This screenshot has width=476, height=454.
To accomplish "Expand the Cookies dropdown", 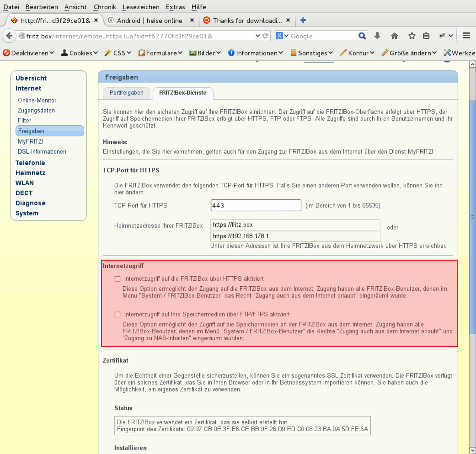I will point(96,53).
